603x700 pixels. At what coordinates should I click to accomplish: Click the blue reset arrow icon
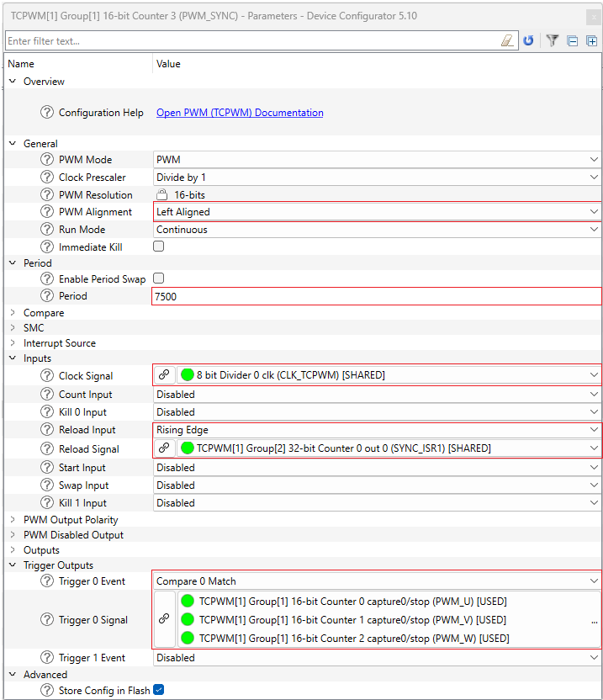point(528,40)
